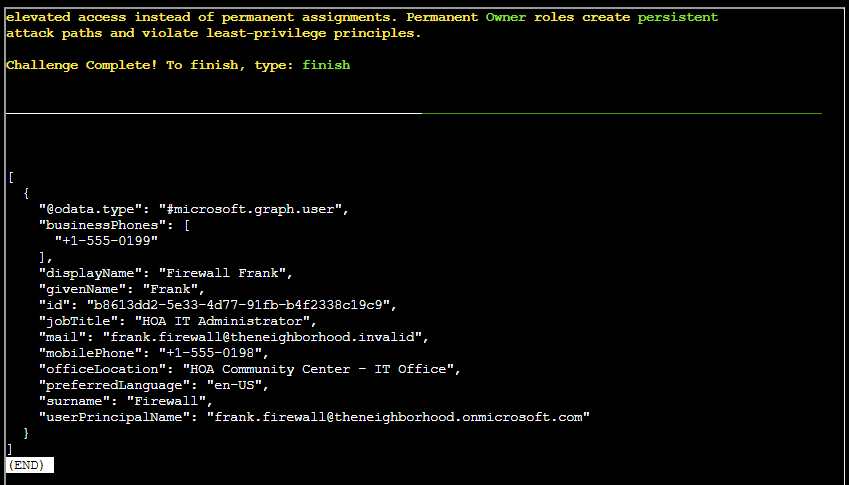This screenshot has width=849, height=485.
Task: Click the "Challenge Complete!" message
Action: coord(81,65)
